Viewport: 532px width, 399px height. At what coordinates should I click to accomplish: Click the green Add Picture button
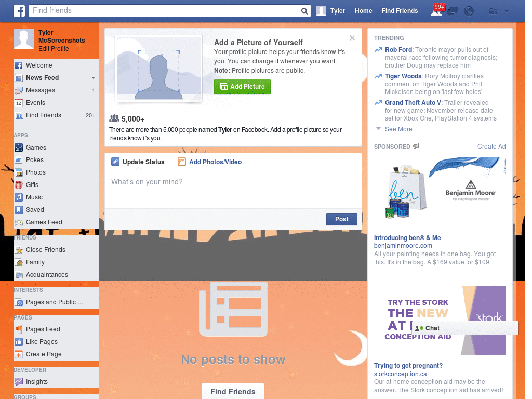coord(242,87)
